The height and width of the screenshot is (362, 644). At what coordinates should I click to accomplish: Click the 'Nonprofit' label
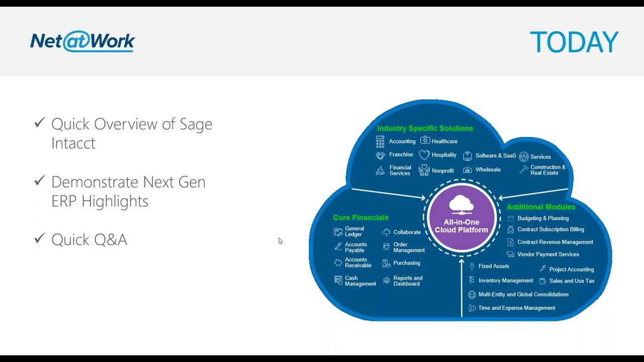pyautogui.click(x=443, y=171)
